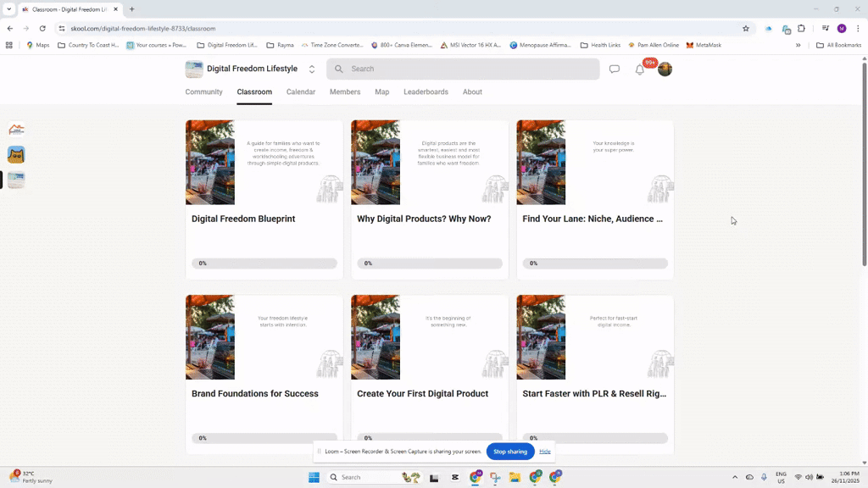Stop sharing the Loom screen recording
This screenshot has width=868, height=488.
tap(510, 452)
